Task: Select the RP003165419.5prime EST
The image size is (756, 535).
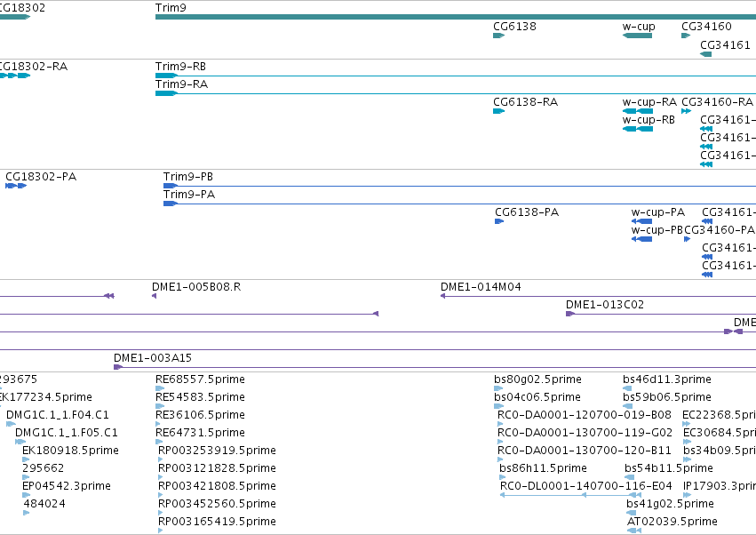Action: (217, 523)
